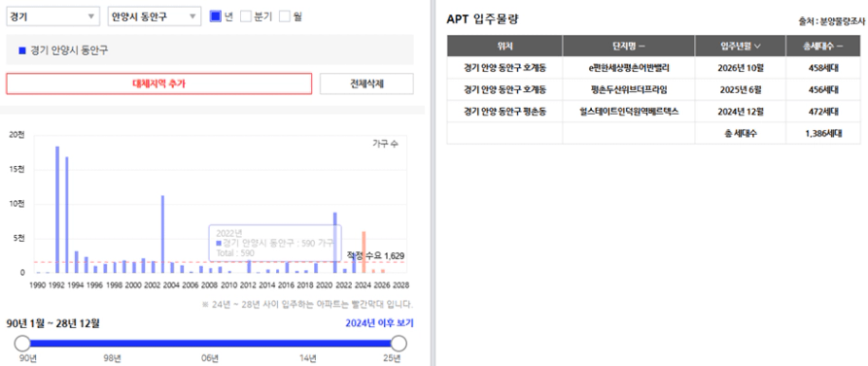Click the right slider handle near 25년
Image resolution: width=868 pixels, height=366 pixels.
(399, 344)
